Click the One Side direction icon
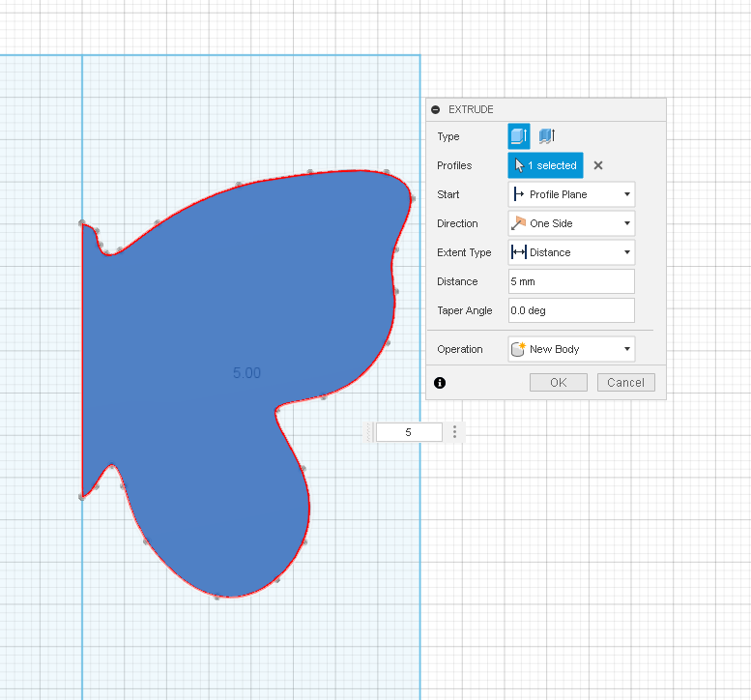This screenshot has height=700, width=751. pyautogui.click(x=518, y=223)
